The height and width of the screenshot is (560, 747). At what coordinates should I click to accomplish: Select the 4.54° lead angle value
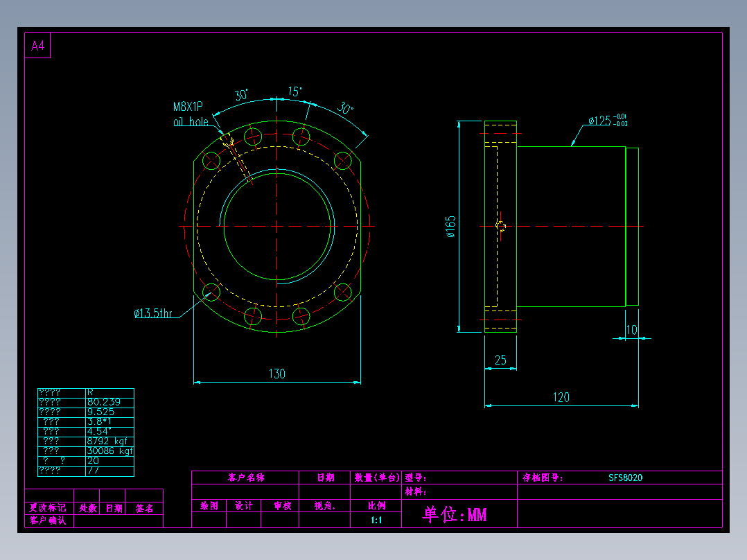99,431
